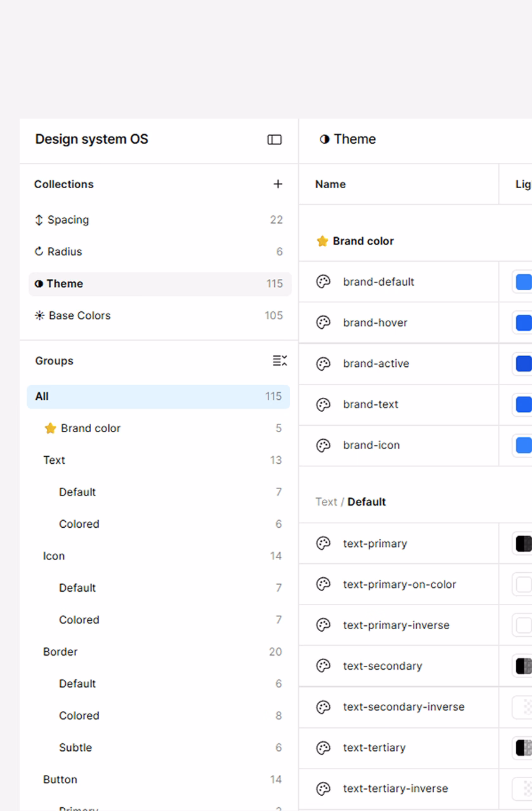Click the text-tertiary-inverse variable name
Viewport: 532px width, 811px height.
coord(395,789)
